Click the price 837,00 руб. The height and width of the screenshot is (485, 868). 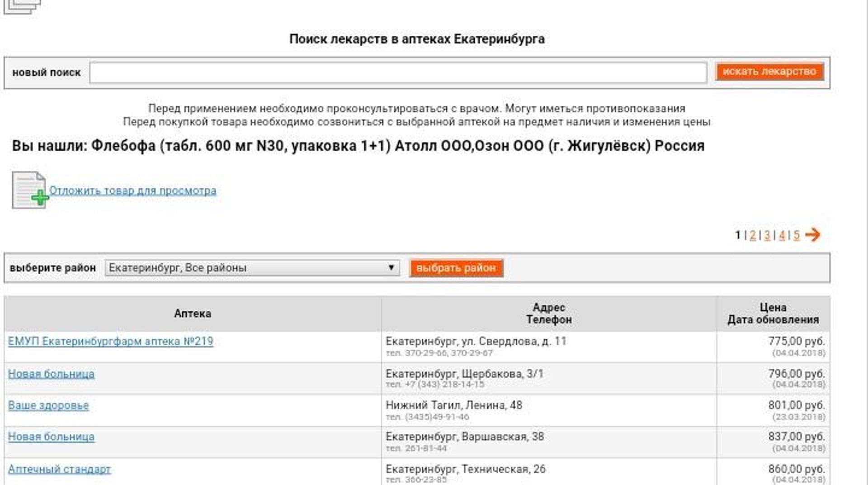click(x=797, y=437)
